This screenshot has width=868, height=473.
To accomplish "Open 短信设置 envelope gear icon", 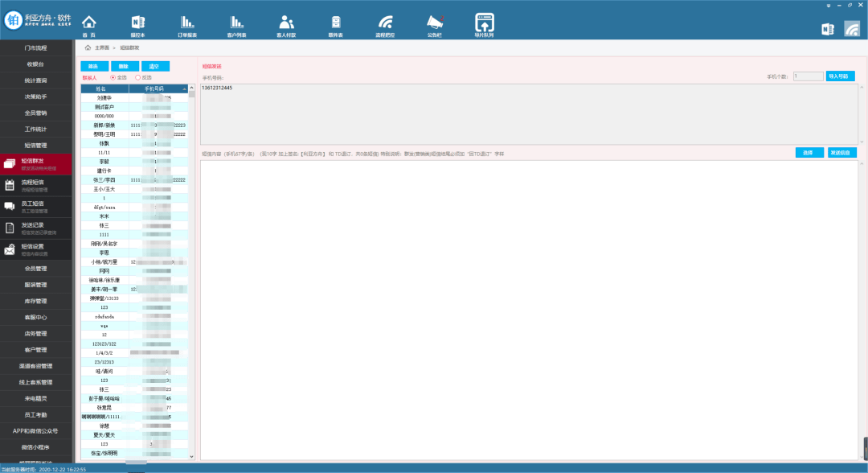I will [x=10, y=249].
